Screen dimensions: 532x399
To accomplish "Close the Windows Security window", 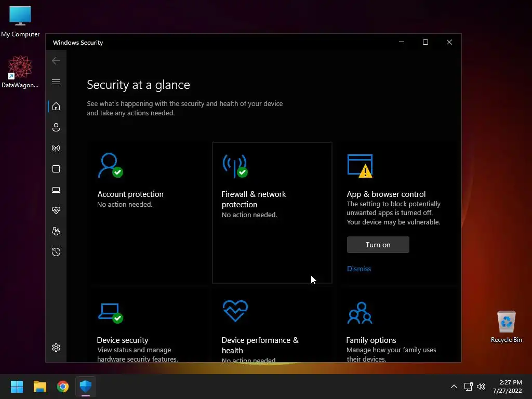I will pyautogui.click(x=449, y=42).
